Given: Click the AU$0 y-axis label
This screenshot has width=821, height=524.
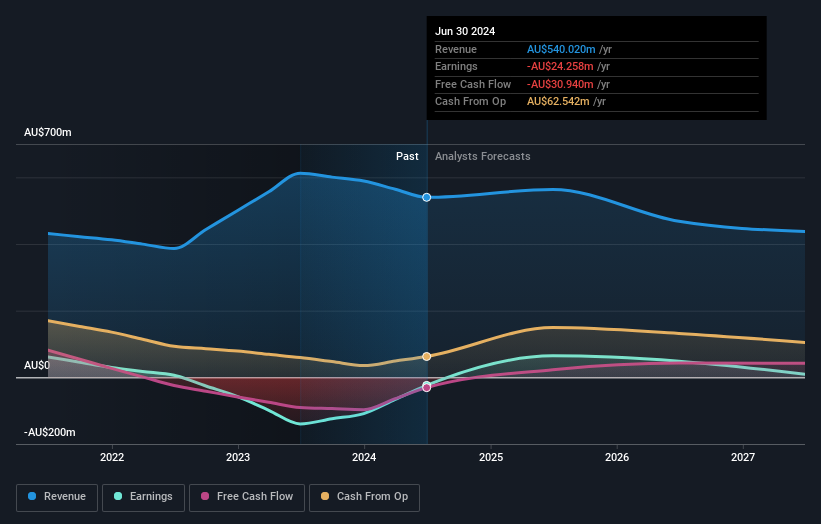Looking at the screenshot, I should (x=37, y=365).
